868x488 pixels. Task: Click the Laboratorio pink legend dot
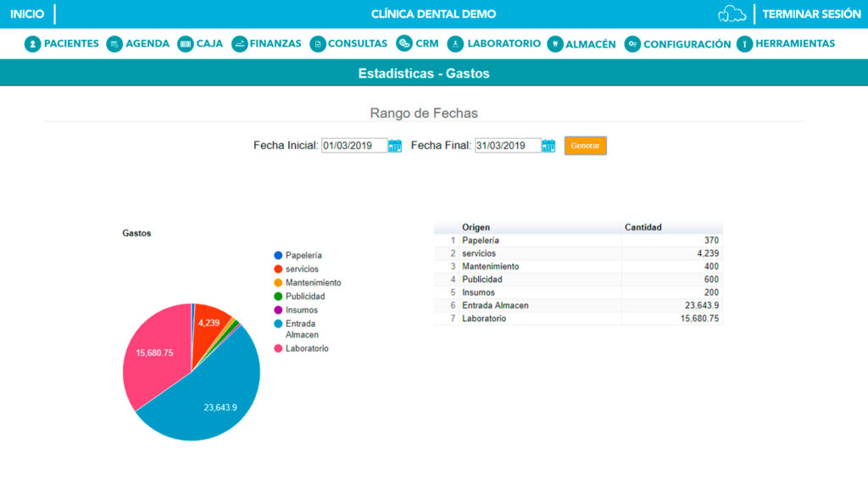click(278, 348)
